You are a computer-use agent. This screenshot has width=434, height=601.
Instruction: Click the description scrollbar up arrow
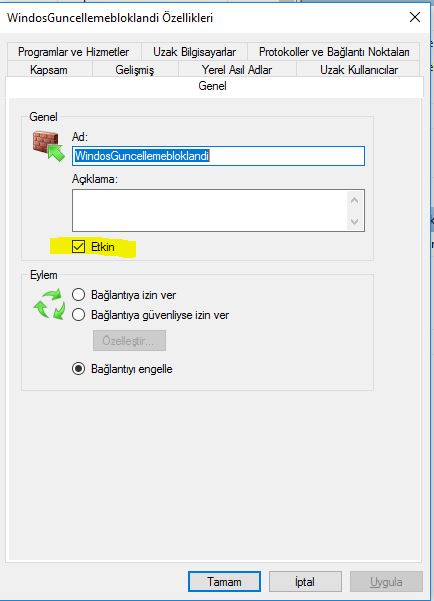[x=355, y=200]
